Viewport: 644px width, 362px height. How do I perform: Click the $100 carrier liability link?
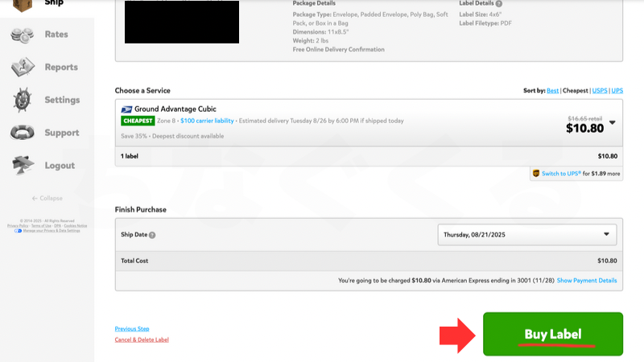pos(207,121)
